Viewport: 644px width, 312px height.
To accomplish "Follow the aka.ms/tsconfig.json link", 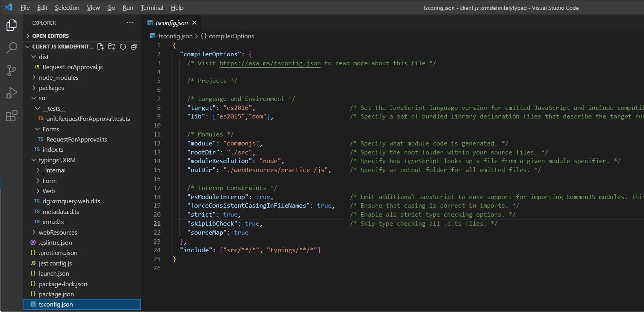I will click(270, 63).
